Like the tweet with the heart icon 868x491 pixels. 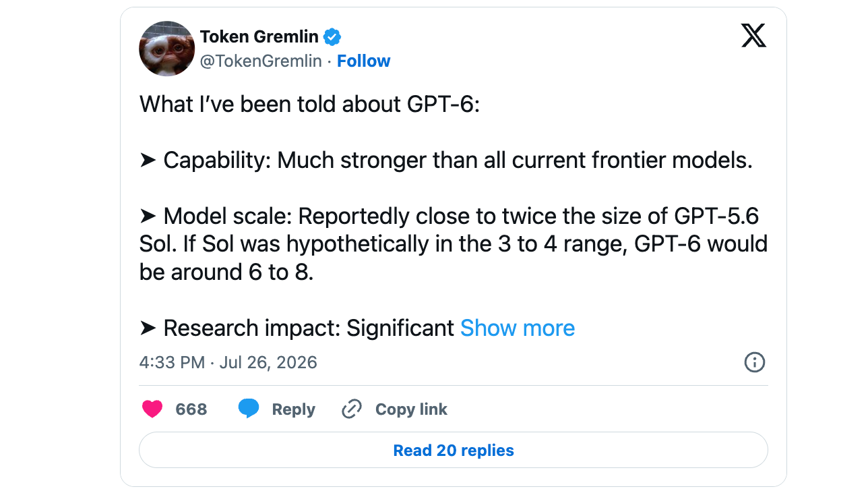(x=152, y=409)
